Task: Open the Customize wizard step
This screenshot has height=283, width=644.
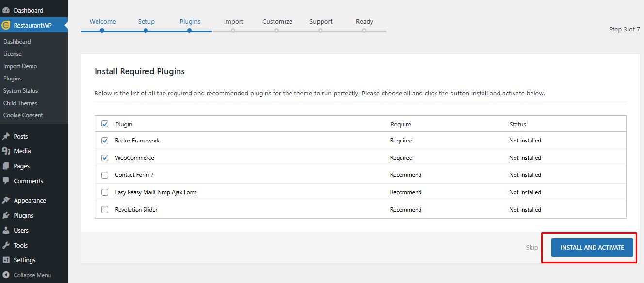Action: pos(277,21)
